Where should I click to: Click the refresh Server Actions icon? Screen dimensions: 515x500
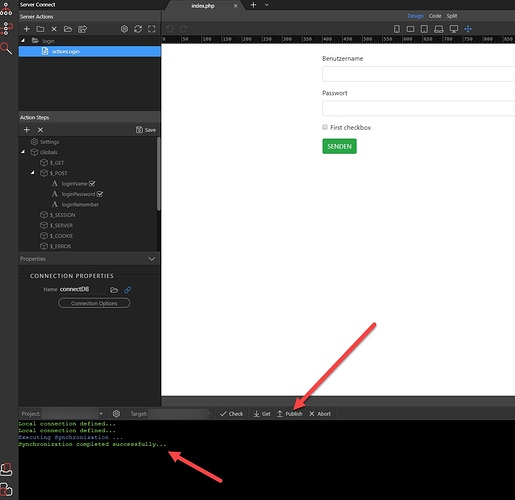(138, 29)
